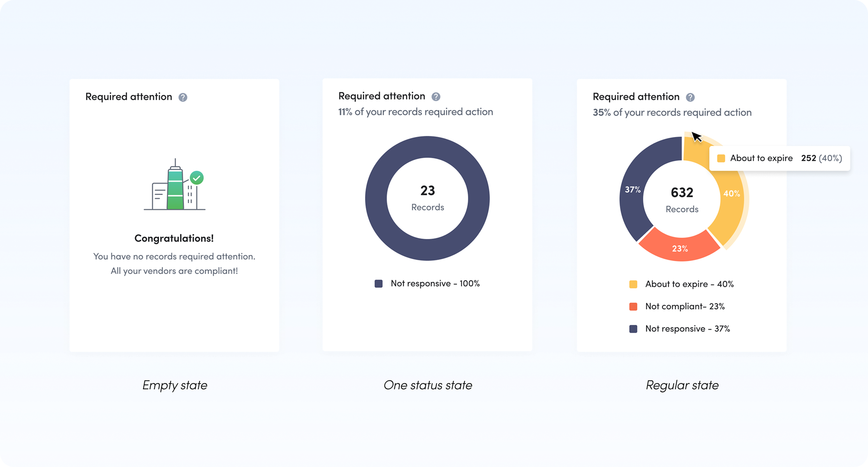Click the question mark icon on Regular state card
This screenshot has height=467, width=868.
click(691, 97)
